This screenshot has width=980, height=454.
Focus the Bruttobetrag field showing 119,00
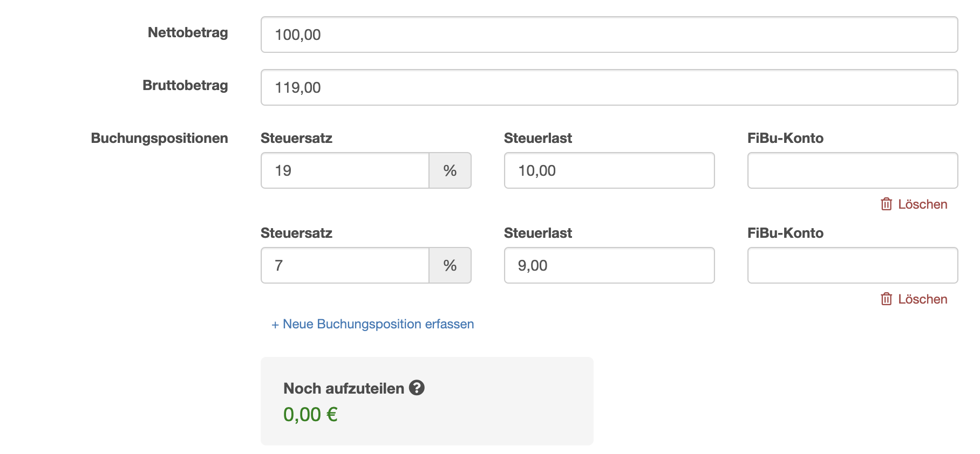[x=609, y=87]
